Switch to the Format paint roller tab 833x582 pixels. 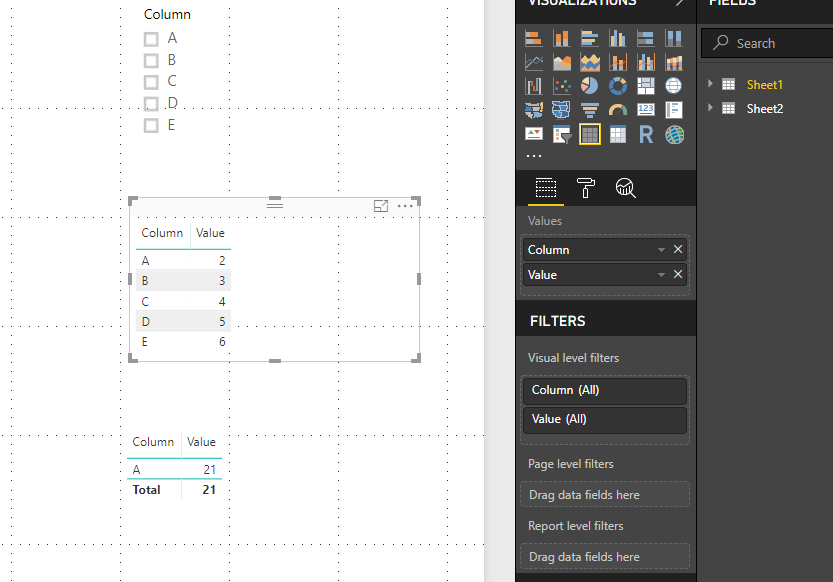click(x=585, y=188)
